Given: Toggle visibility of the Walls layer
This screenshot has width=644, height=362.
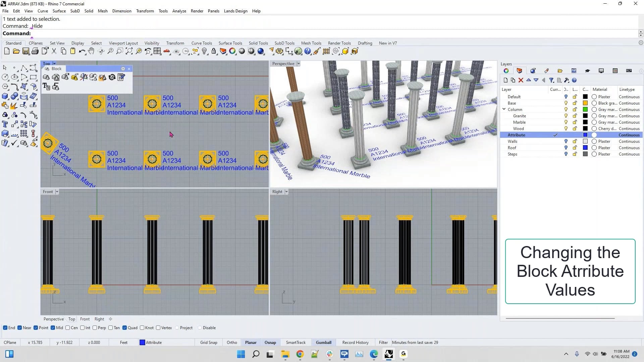Looking at the screenshot, I should (x=566, y=141).
